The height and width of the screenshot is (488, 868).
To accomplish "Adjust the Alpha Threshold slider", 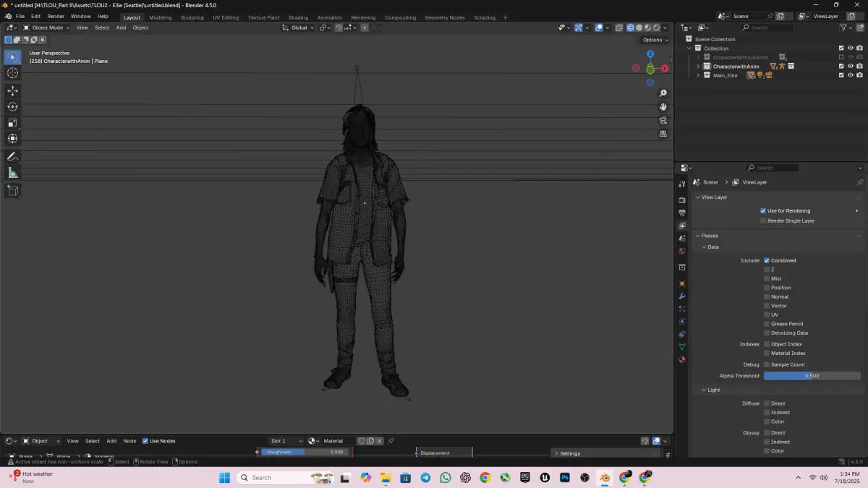I will point(812,376).
